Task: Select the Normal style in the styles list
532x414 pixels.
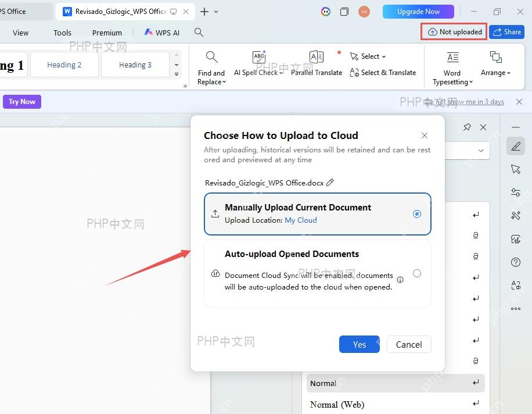Action: pos(396,383)
